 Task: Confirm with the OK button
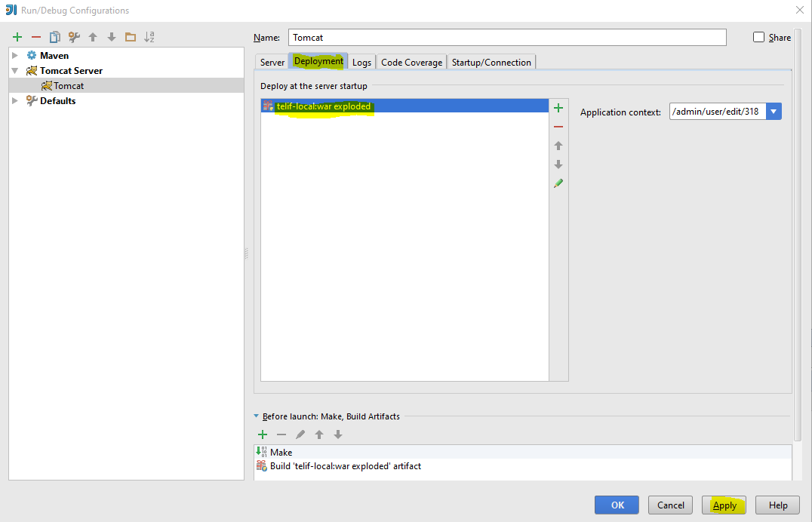[x=617, y=505]
